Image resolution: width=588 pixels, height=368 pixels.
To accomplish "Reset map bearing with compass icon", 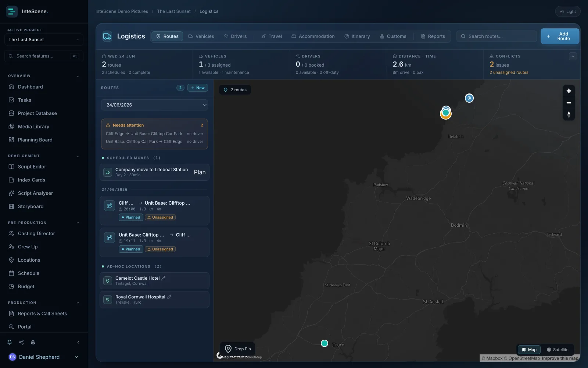I will (569, 114).
